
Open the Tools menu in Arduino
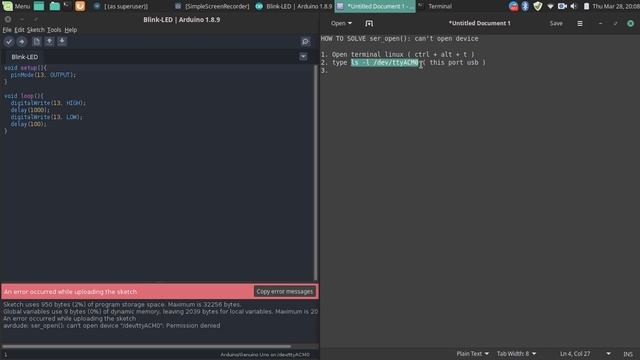click(x=54, y=30)
